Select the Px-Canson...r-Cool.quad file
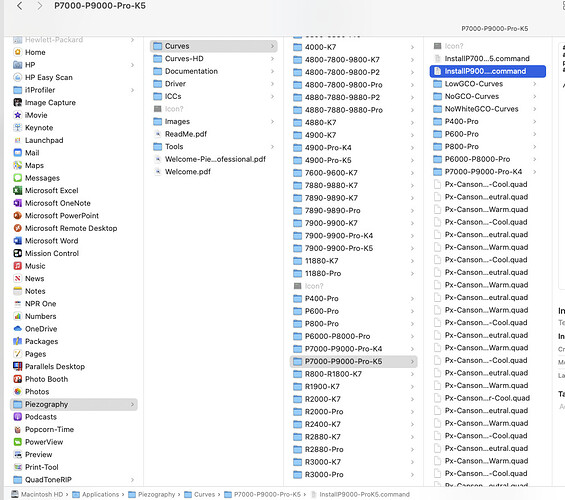The width and height of the screenshot is (565, 500). pyautogui.click(x=488, y=398)
